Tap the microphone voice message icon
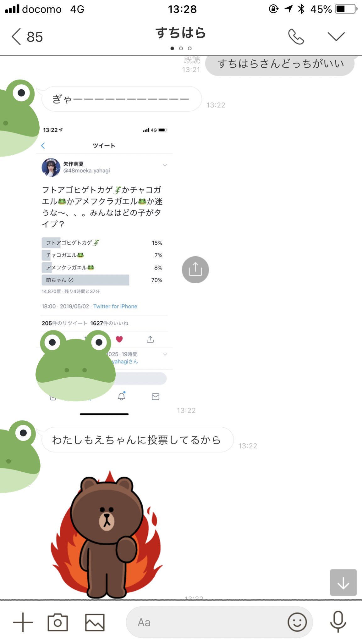Screen dimensions: 362x644 [x=338, y=621]
